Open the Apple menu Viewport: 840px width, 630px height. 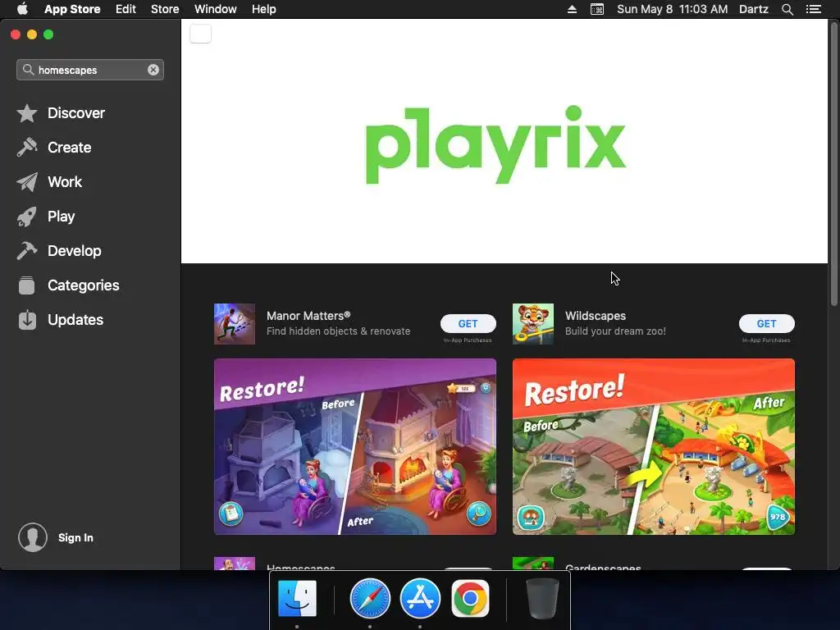(22, 9)
